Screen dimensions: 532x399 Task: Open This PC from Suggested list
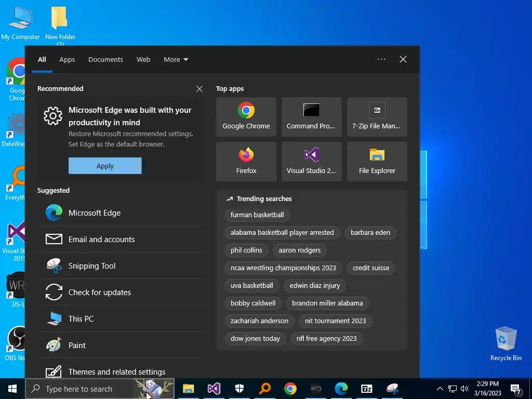click(121, 318)
